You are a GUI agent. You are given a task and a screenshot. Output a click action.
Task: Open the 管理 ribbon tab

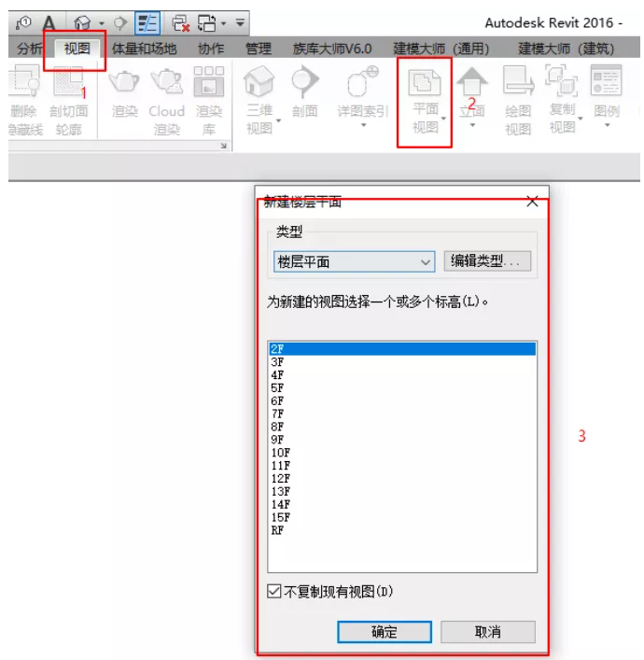click(x=258, y=49)
